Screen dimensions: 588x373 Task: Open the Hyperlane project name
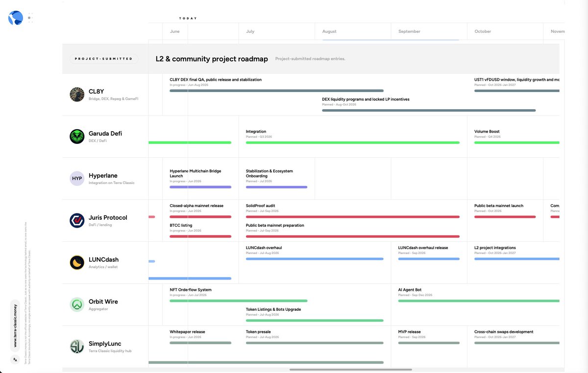point(103,175)
